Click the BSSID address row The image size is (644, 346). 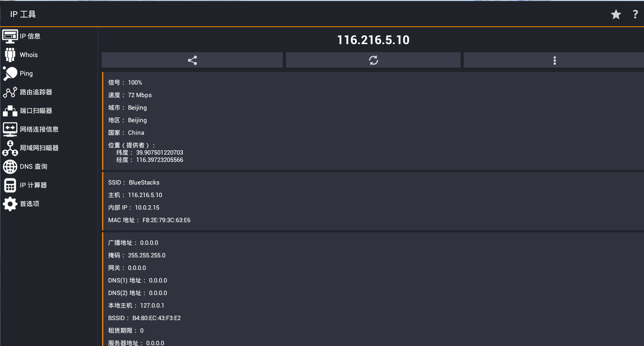pos(144,318)
